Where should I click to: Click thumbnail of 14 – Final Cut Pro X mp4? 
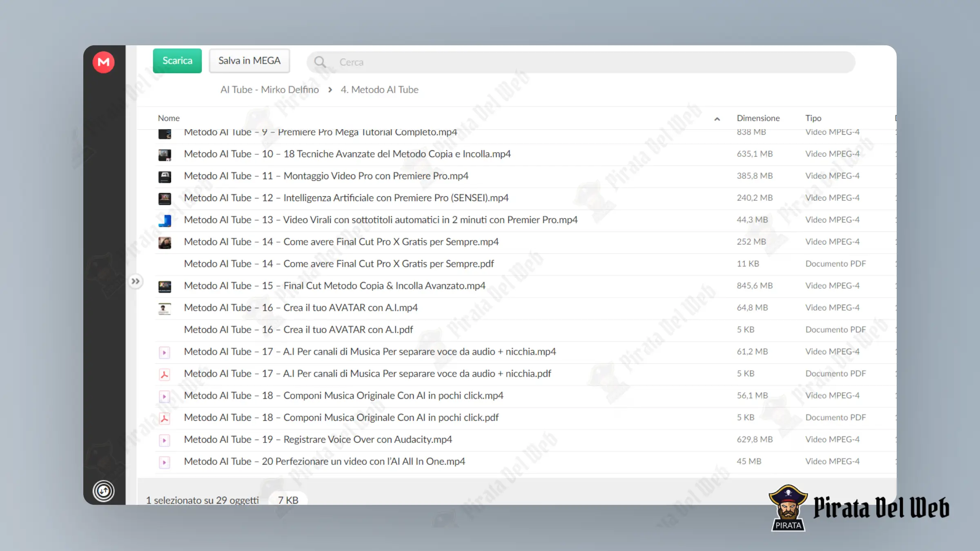point(165,243)
